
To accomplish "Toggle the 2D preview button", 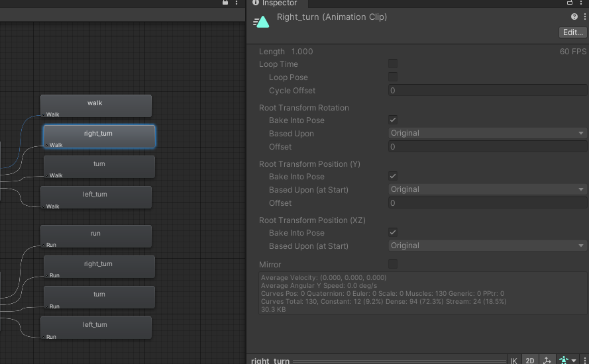I will click(x=530, y=360).
